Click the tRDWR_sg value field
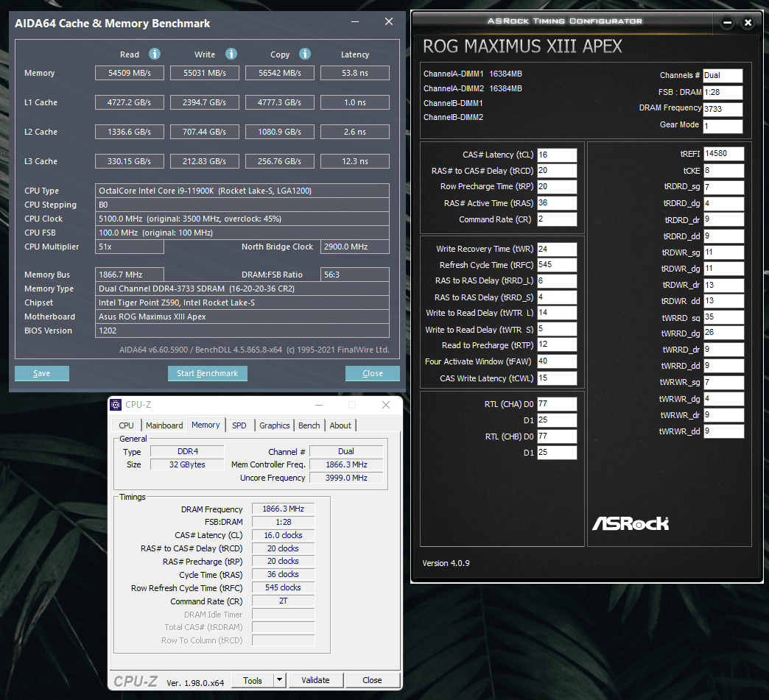Screen dimensions: 769x700 coord(724,252)
